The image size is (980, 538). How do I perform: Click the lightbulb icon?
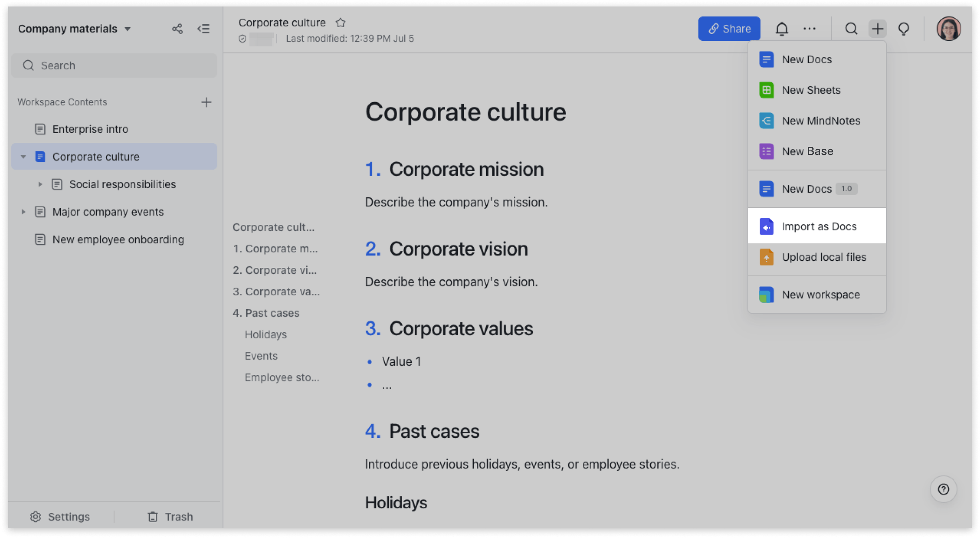904,29
